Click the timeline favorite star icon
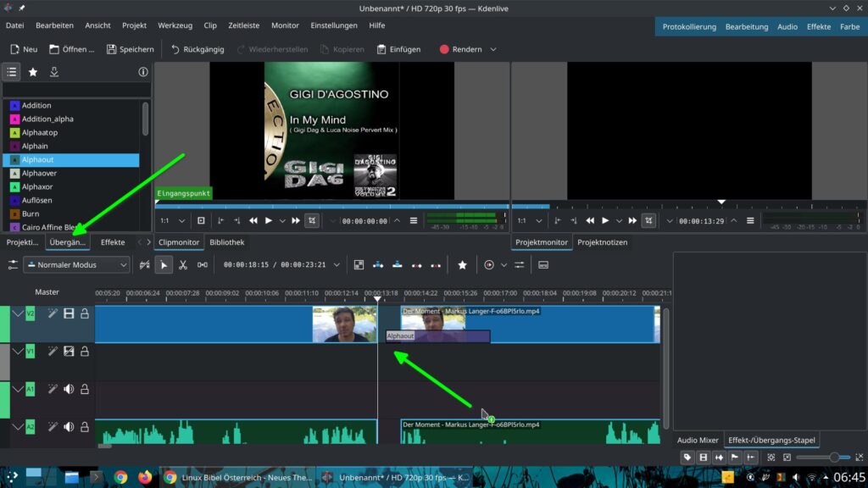Viewport: 868px width, 488px height. point(462,265)
